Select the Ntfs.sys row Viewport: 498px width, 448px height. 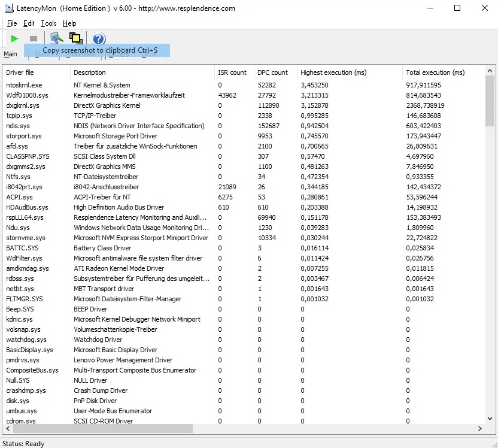[x=244, y=177]
